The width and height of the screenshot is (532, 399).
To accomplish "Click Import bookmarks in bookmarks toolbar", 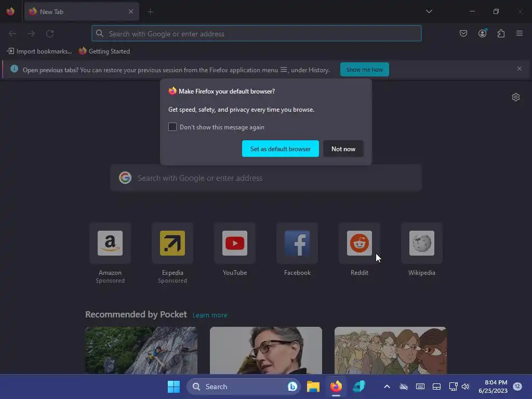I will (x=39, y=51).
